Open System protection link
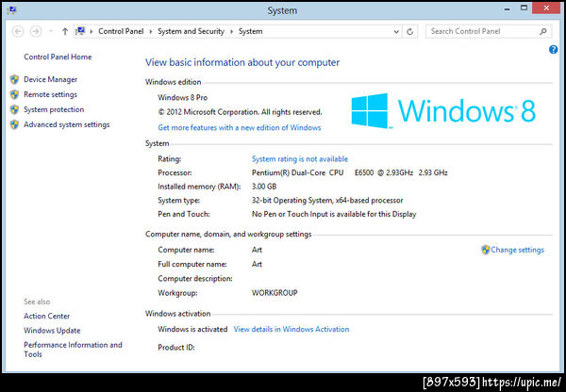The height and width of the screenshot is (392, 566). pos(54,109)
